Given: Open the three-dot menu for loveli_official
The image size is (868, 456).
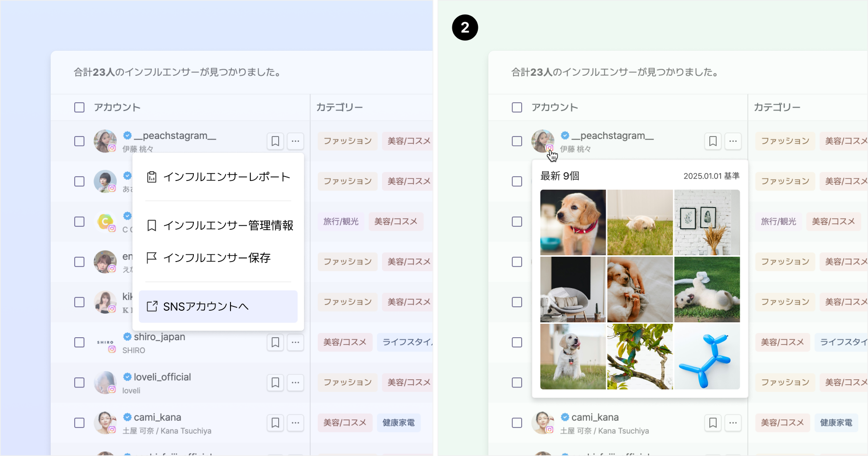Looking at the screenshot, I should [x=296, y=383].
